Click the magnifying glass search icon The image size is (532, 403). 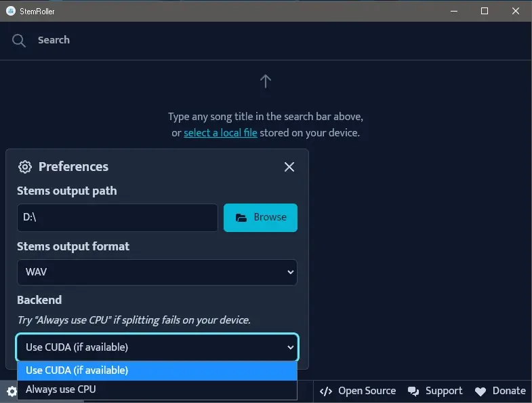pyautogui.click(x=19, y=41)
